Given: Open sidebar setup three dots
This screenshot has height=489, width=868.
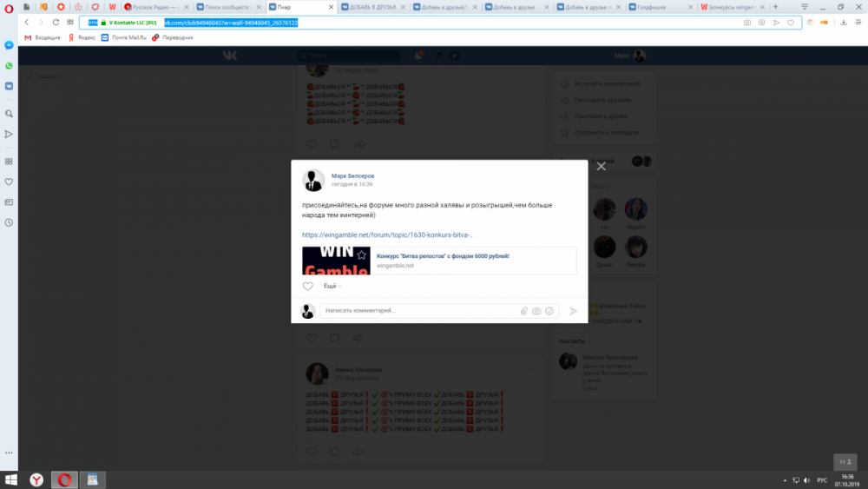Looking at the screenshot, I should pos(9,453).
